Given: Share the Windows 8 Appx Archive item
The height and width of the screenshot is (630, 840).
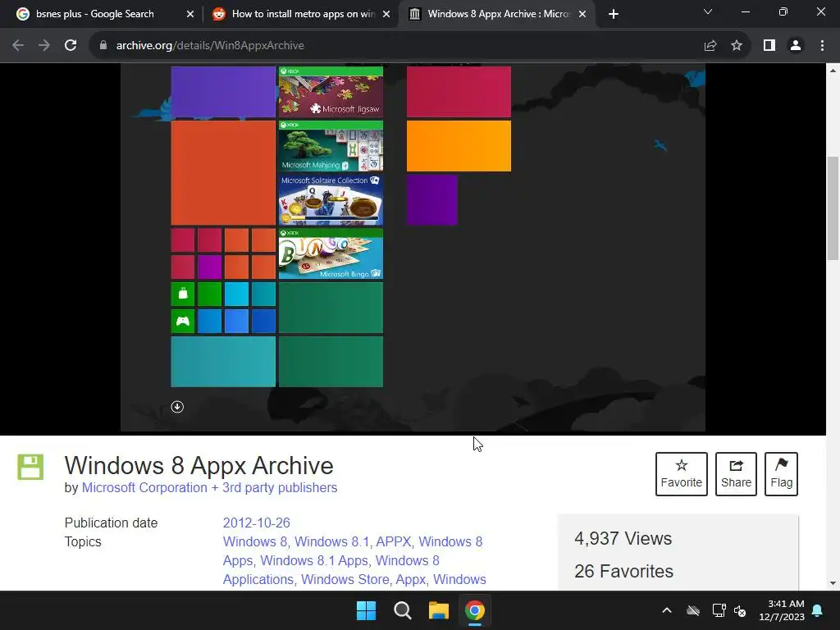Looking at the screenshot, I should [736, 473].
